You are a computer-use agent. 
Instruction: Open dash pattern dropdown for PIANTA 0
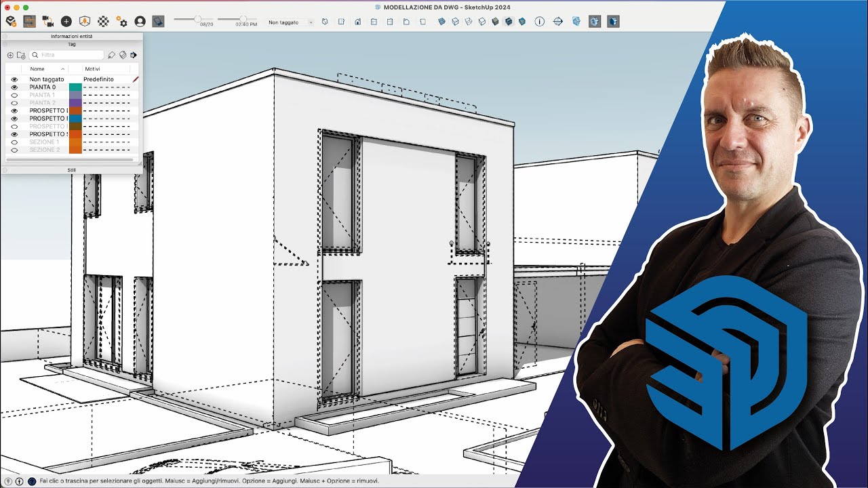106,87
